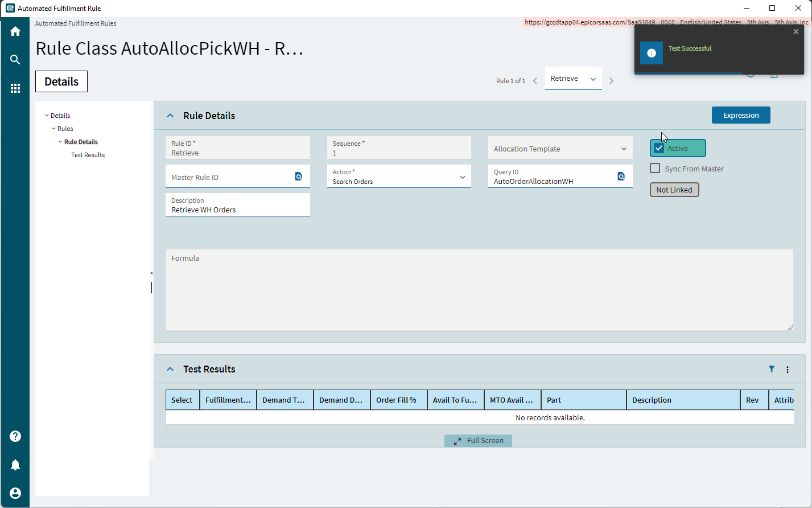The height and width of the screenshot is (508, 812).
Task: Dismiss the Test Successful notification
Action: (x=795, y=32)
